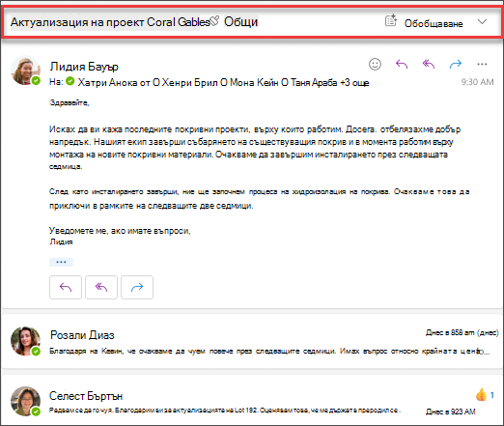Click the Copilot summarize icon
Viewport: 504px width, 426px height.
(x=391, y=20)
